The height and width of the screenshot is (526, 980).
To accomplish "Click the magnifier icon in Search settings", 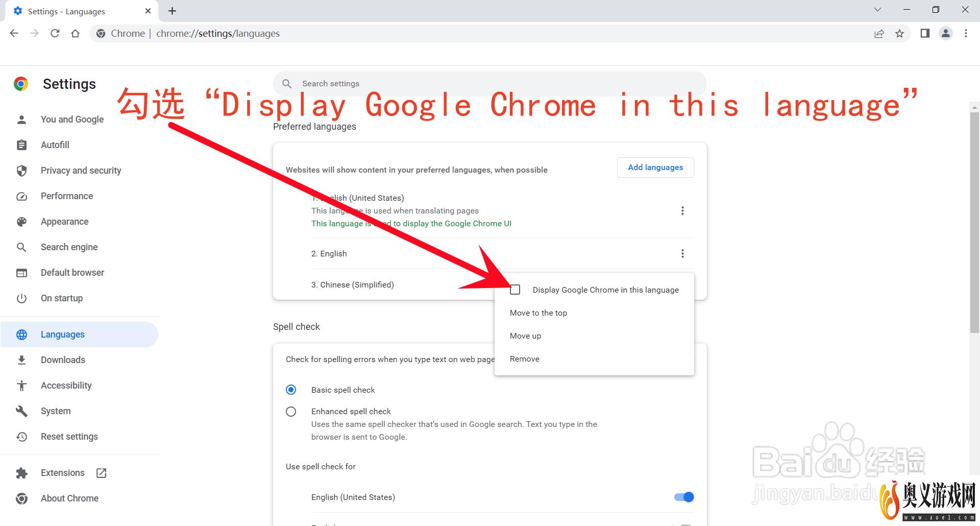I will point(287,83).
